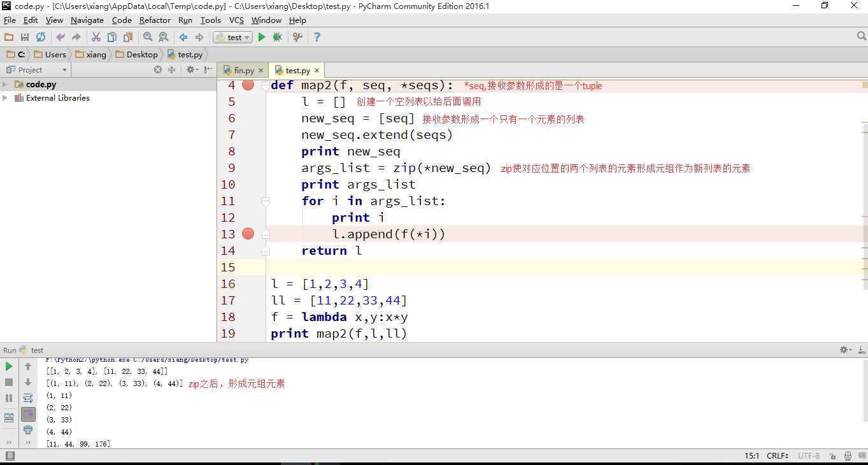Click the Replace toolbar icon
868x465 pixels.
click(x=164, y=38)
